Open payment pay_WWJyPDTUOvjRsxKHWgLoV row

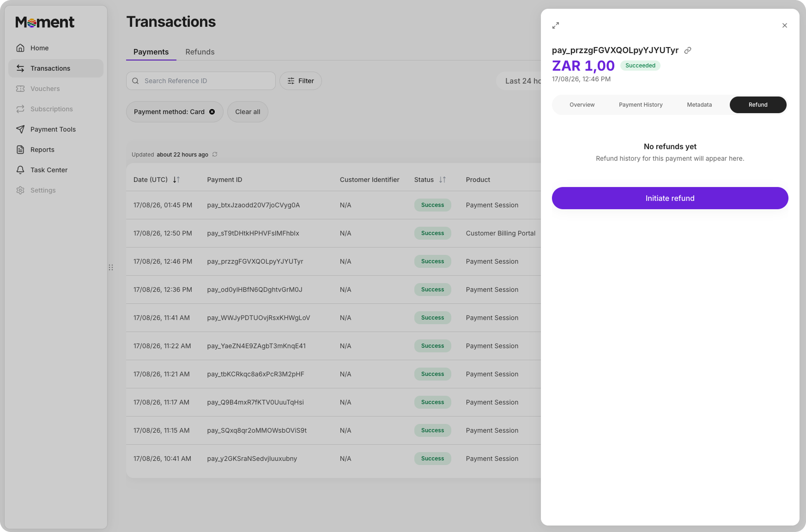tap(333, 318)
